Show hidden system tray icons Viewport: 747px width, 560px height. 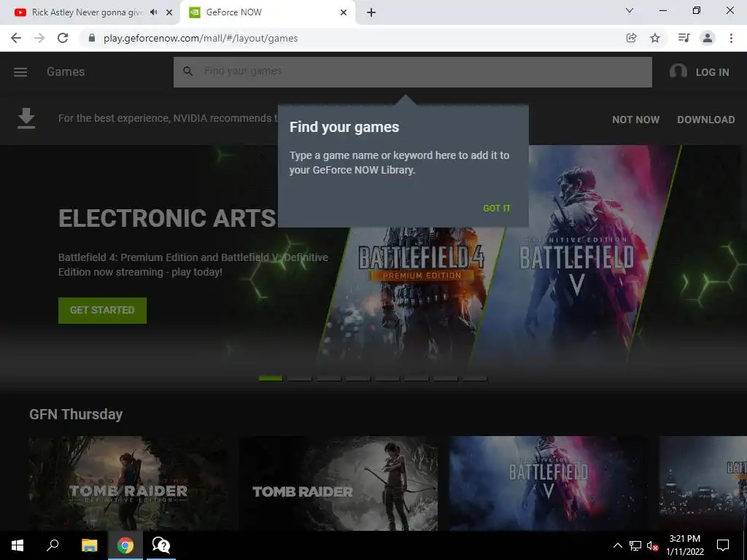[x=617, y=545]
